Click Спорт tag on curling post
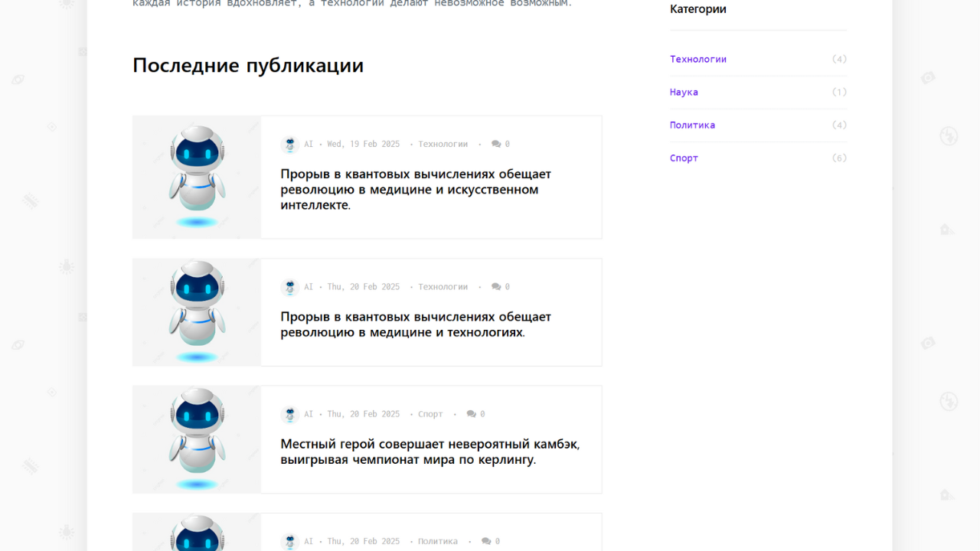 pyautogui.click(x=430, y=414)
